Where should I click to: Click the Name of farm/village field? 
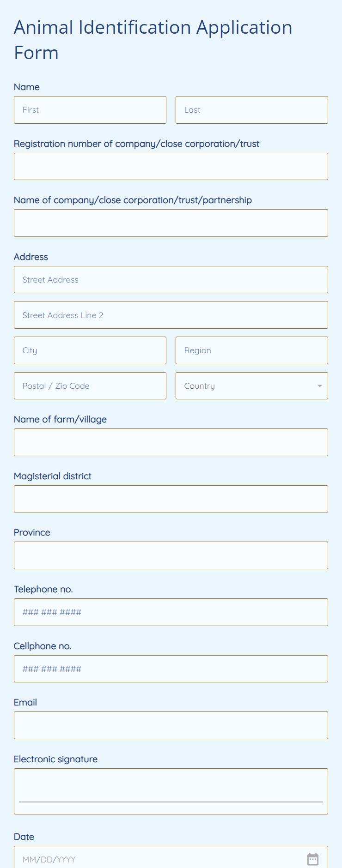[x=171, y=442]
